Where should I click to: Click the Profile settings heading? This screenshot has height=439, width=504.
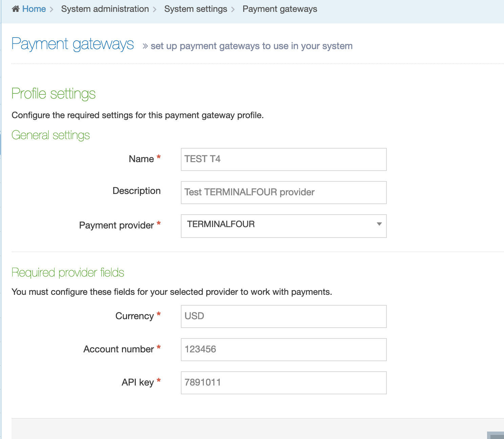54,94
